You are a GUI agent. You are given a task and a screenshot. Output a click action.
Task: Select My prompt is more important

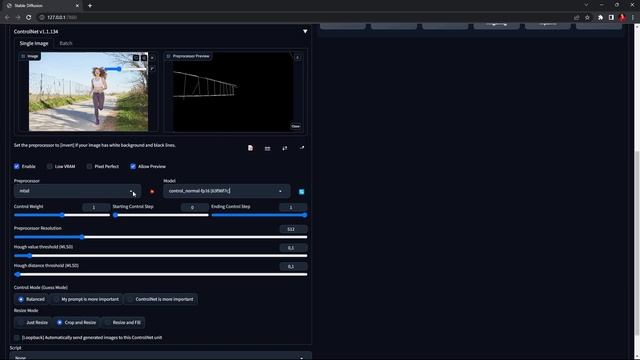[x=86, y=299]
